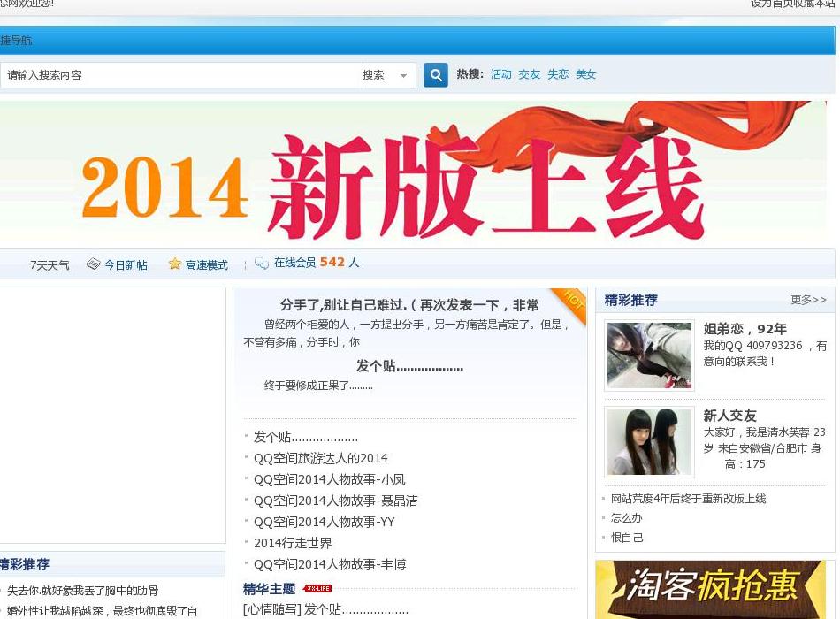This screenshot has height=619, width=840.
Task: Open 失去你,就好象我丢了胸中的肋骨 post
Action: click(x=82, y=591)
